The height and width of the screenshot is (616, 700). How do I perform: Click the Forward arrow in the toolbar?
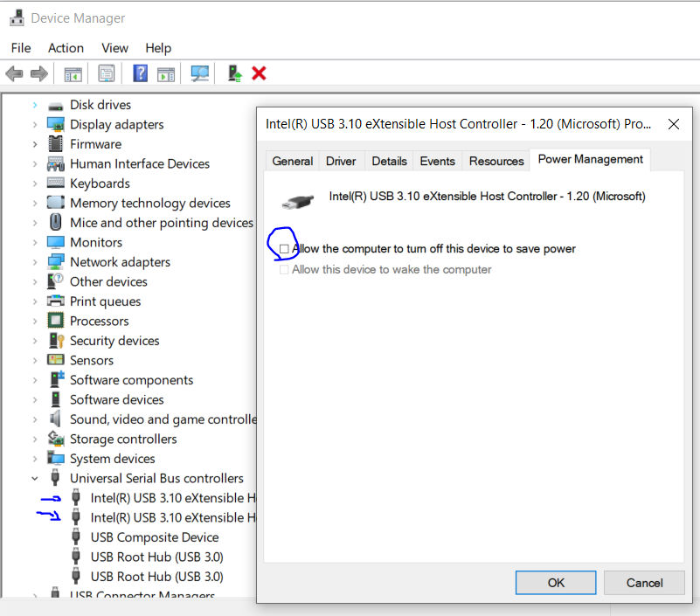38,74
